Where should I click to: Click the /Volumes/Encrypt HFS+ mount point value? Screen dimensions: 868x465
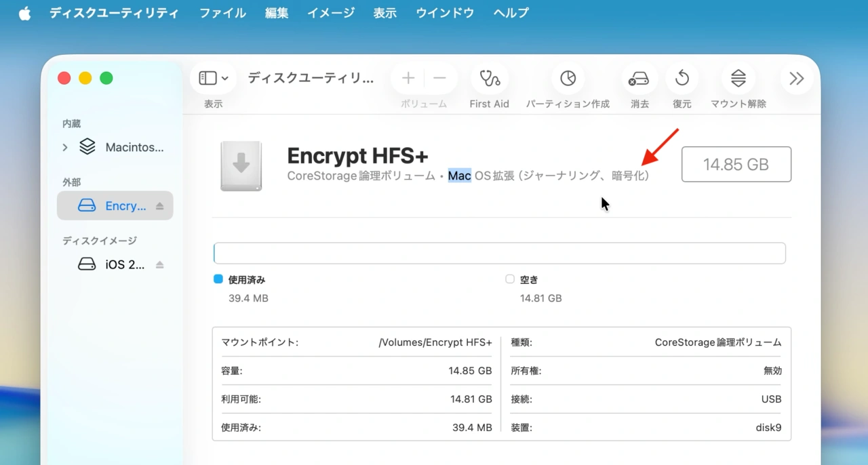click(x=435, y=343)
